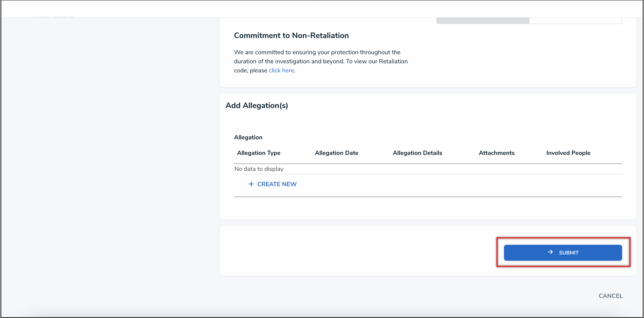Screen dimensions: 644x318
Task: Click the Add Allegation(s) section heading
Action: pyautogui.click(x=256, y=106)
